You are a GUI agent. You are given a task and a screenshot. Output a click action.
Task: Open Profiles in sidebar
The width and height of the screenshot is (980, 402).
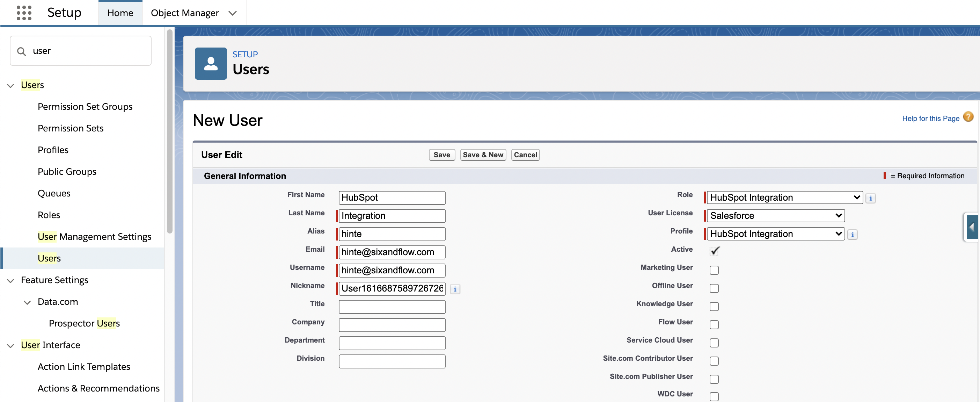point(53,150)
